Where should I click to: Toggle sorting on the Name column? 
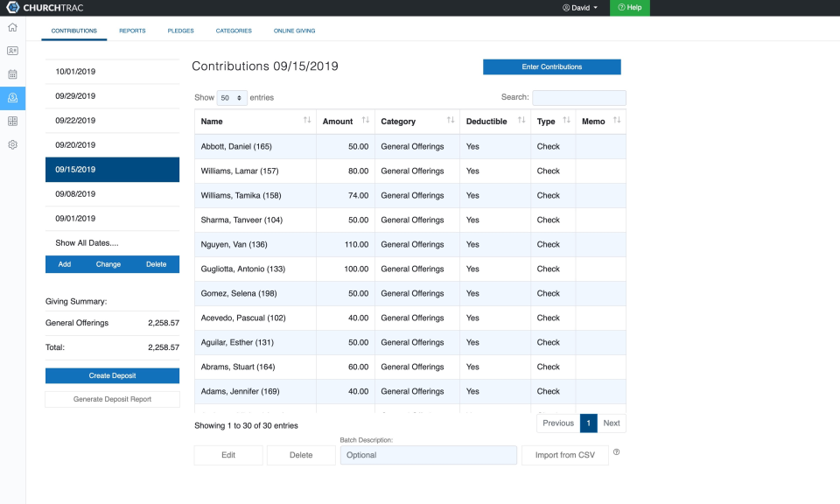coord(307,121)
